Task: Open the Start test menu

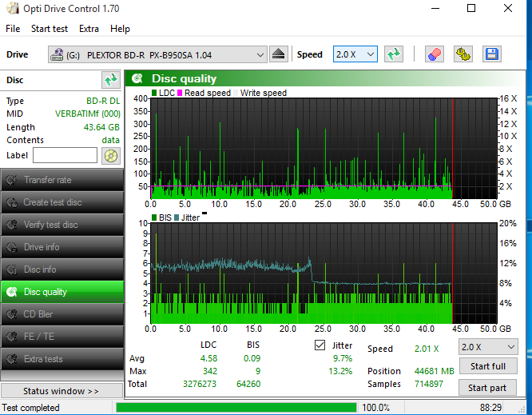Action: (50, 29)
